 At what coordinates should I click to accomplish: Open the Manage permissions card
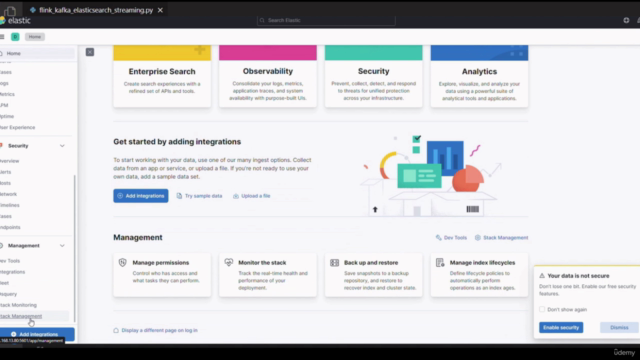click(x=162, y=275)
